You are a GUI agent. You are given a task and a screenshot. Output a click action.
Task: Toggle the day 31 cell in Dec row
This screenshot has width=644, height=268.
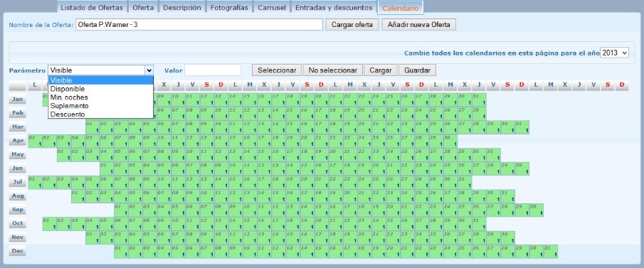551,252
